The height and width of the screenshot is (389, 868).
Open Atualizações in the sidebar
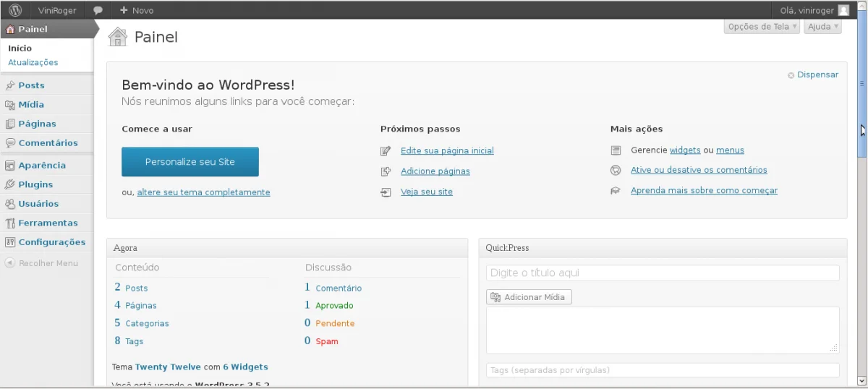click(x=33, y=63)
